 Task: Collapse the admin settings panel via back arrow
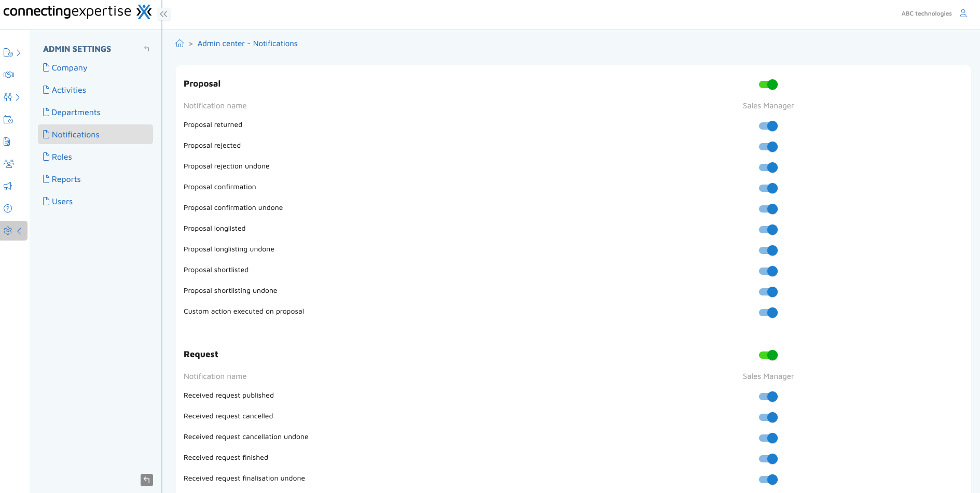[x=147, y=48]
